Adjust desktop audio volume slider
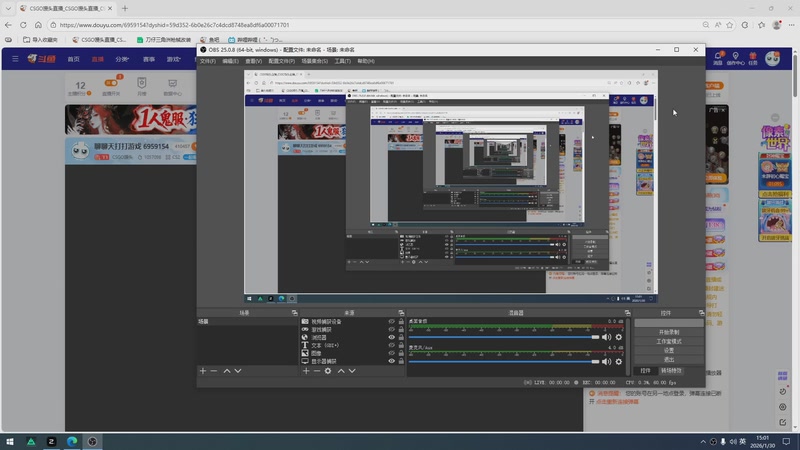The image size is (800, 450). [504, 337]
